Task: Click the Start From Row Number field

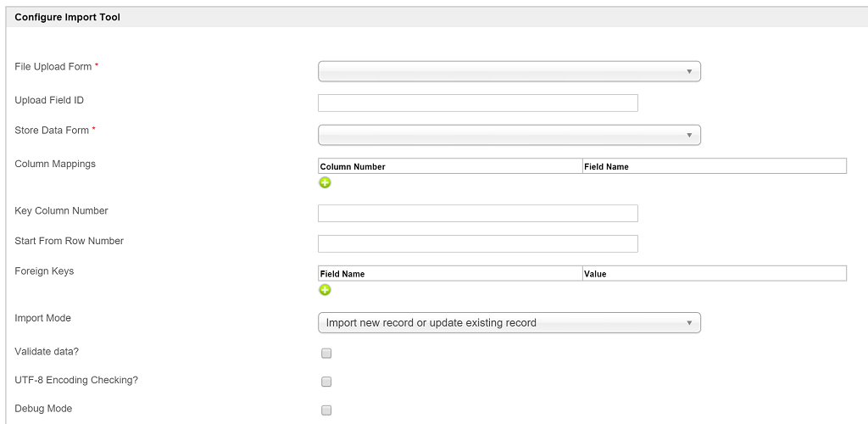Action: [477, 243]
